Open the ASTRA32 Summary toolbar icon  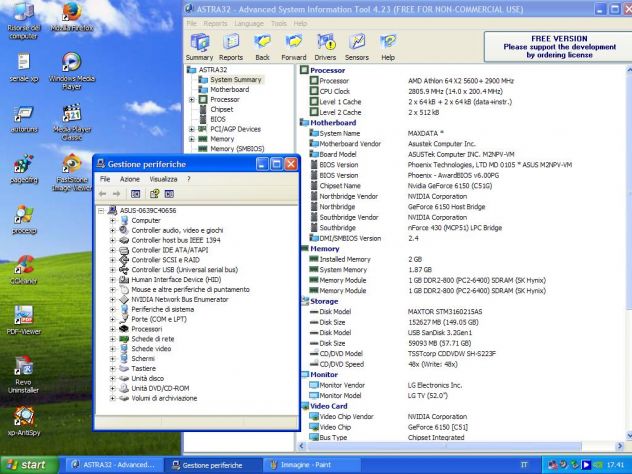click(200, 47)
